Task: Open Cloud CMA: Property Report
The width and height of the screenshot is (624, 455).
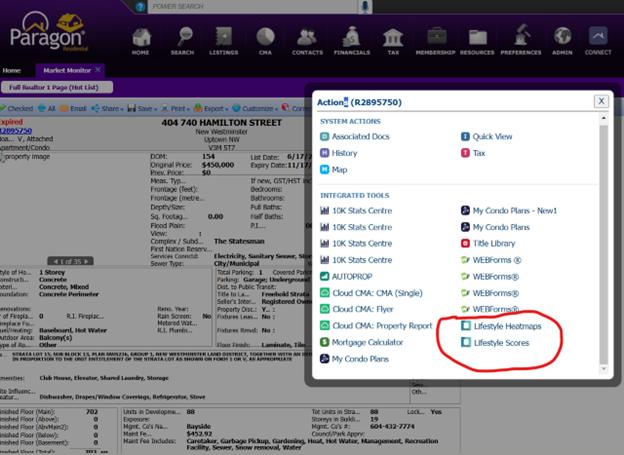Action: tap(376, 326)
